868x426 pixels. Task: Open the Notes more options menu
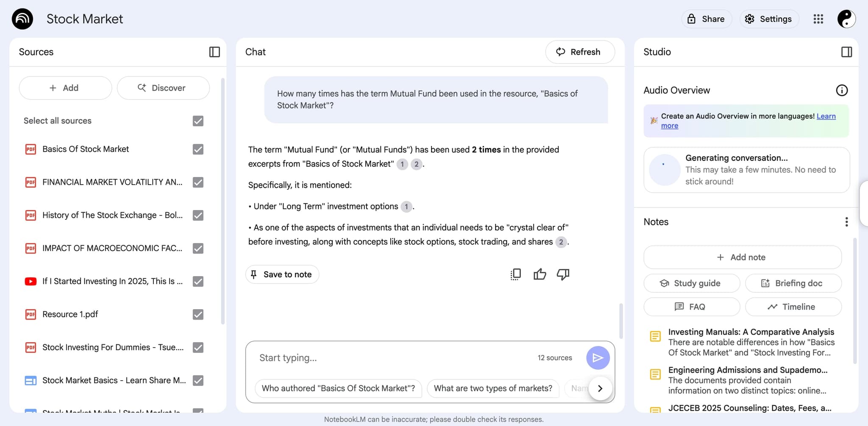pyautogui.click(x=846, y=222)
